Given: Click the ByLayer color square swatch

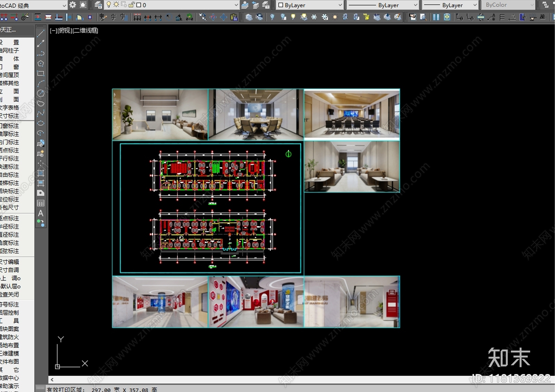Looking at the screenshot, I should tap(281, 5).
